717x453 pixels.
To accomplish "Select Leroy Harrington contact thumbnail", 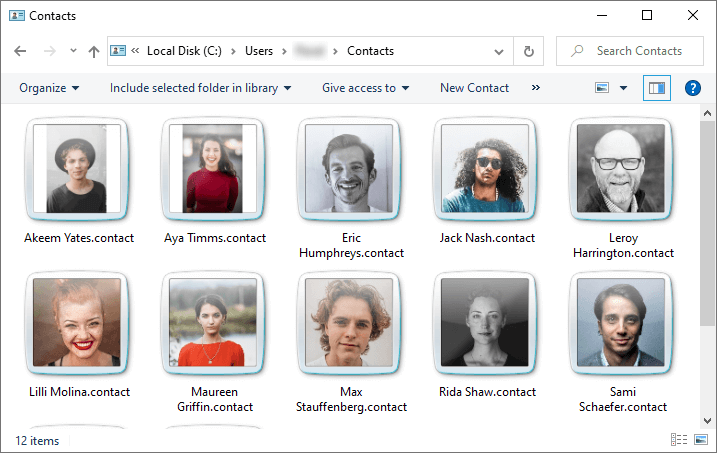I will coord(621,169).
